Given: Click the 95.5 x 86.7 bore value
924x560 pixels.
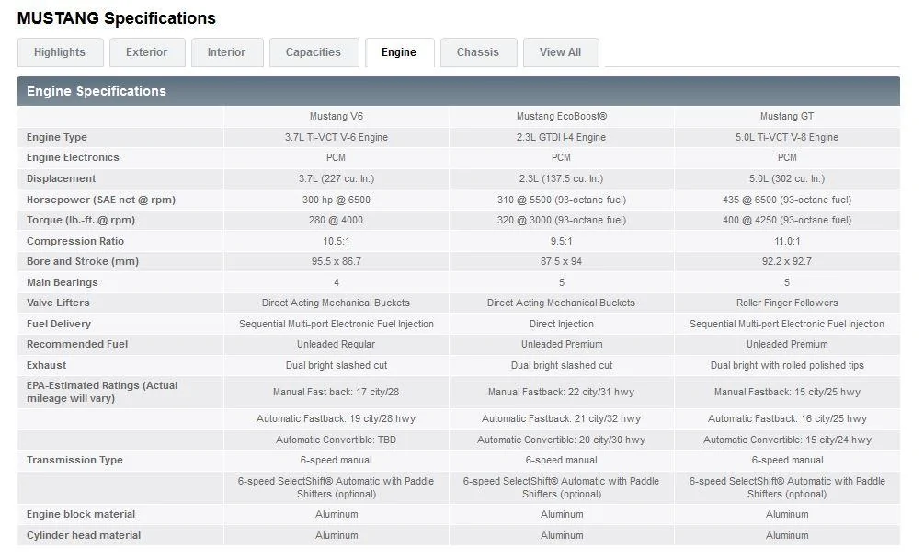Looking at the screenshot, I should tap(337, 261).
